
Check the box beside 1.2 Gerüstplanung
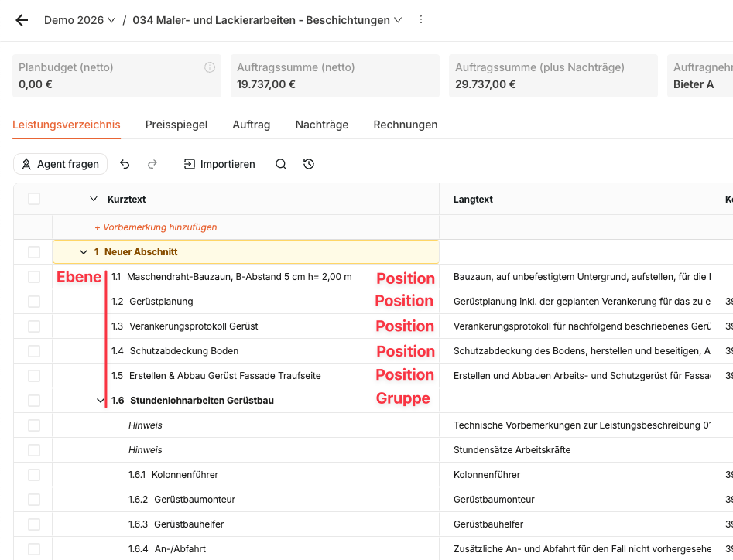(x=34, y=302)
